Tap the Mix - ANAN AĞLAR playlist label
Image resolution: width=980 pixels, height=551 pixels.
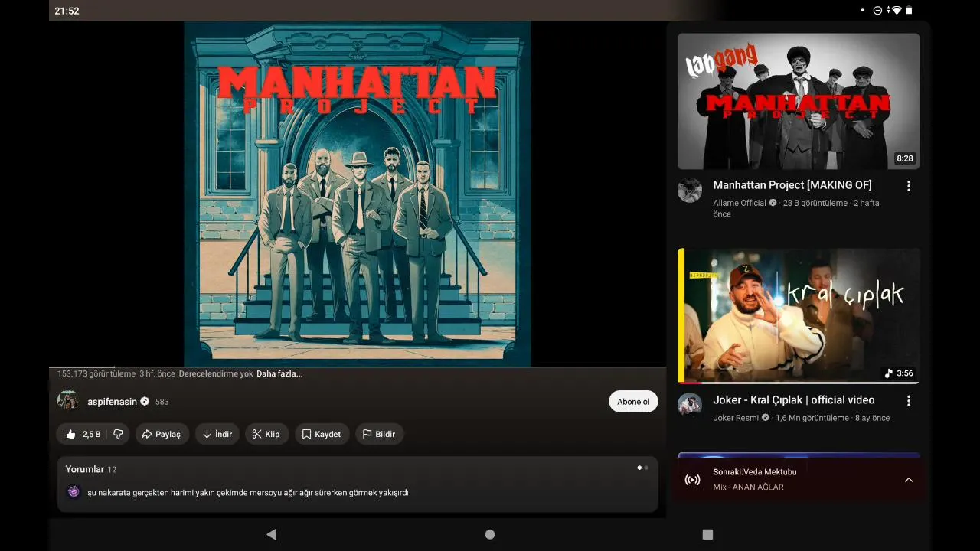[748, 487]
